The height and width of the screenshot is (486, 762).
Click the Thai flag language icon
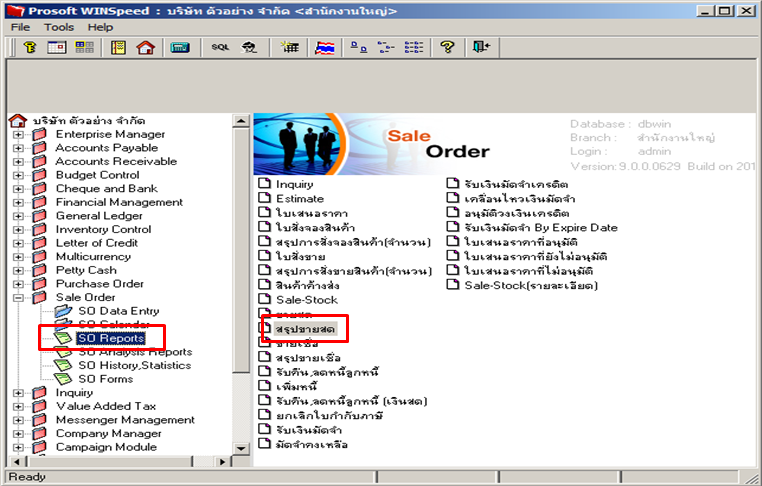[x=325, y=47]
